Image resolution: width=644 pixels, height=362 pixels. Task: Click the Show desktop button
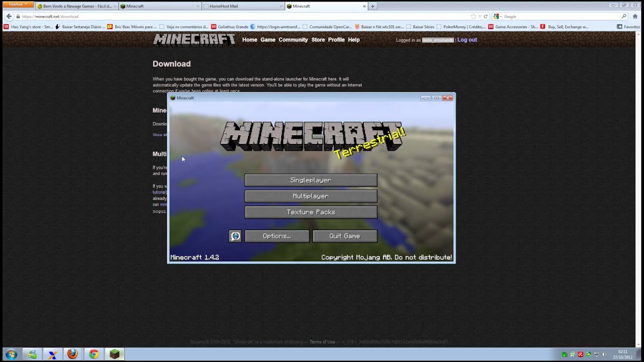coord(639,354)
